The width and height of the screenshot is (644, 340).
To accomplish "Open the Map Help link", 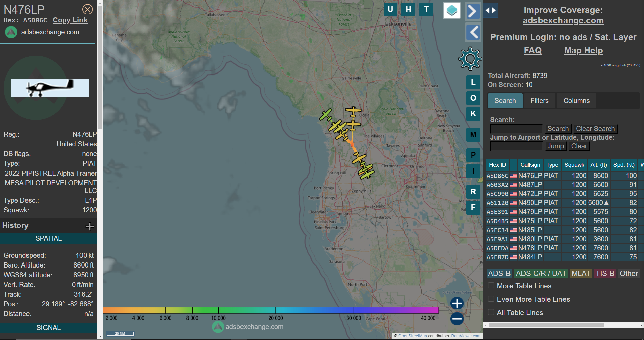I will pyautogui.click(x=583, y=50).
